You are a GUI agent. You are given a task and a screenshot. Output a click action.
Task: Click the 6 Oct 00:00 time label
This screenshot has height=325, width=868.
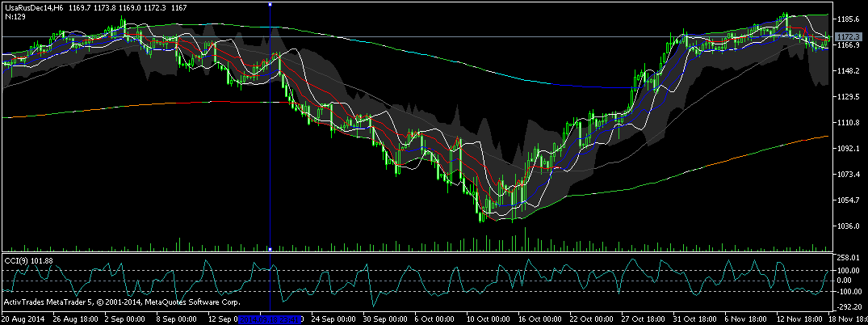point(434,319)
